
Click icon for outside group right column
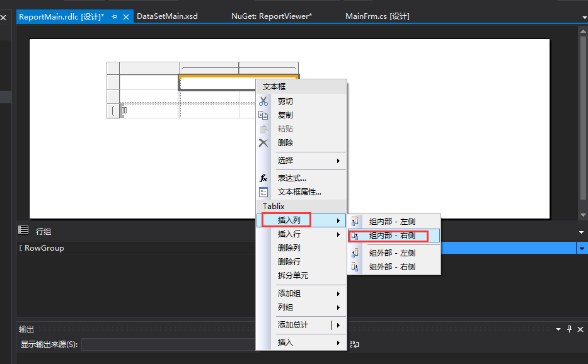click(355, 267)
